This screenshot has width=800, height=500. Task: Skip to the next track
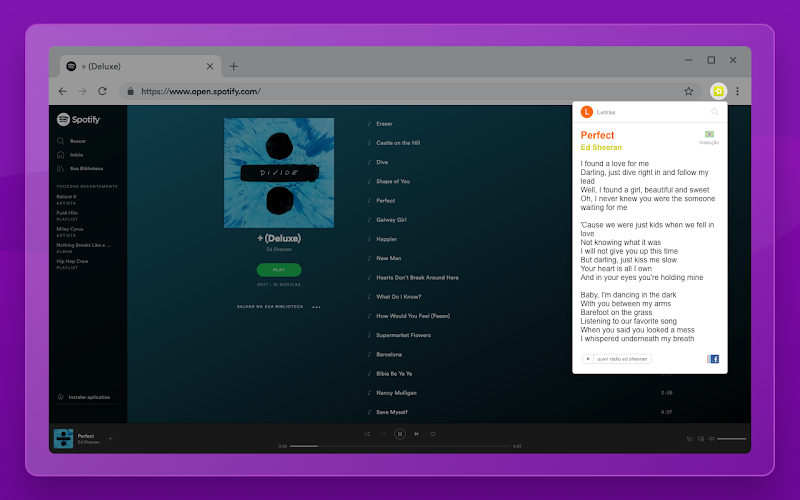(416, 434)
